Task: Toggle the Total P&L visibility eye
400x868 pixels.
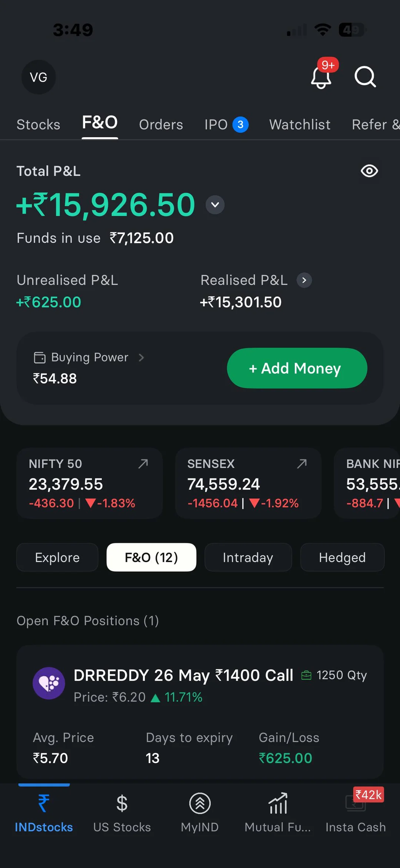Action: 369,171
